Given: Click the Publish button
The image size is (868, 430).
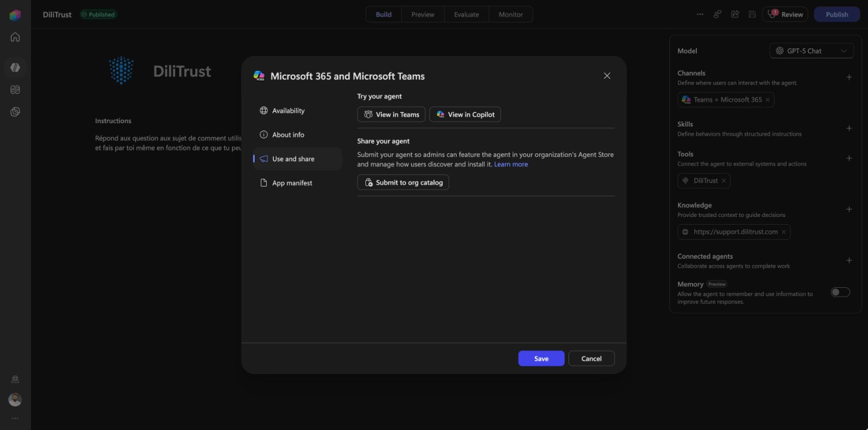Looking at the screenshot, I should click(837, 14).
